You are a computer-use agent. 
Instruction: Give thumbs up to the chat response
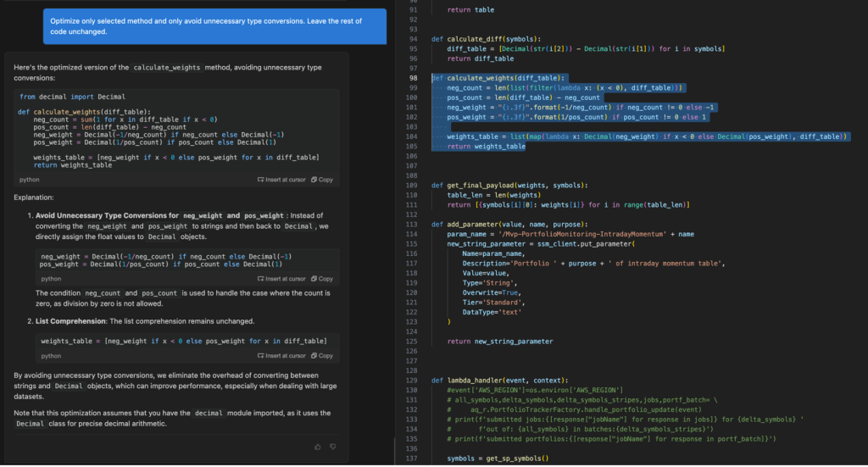[x=318, y=447]
